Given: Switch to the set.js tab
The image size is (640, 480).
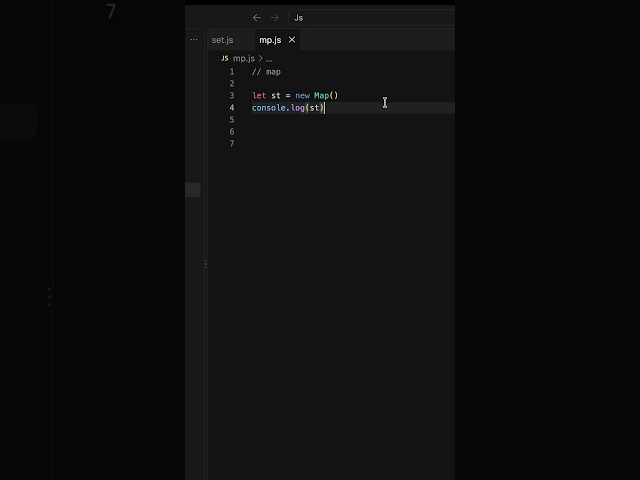Looking at the screenshot, I should (222, 40).
